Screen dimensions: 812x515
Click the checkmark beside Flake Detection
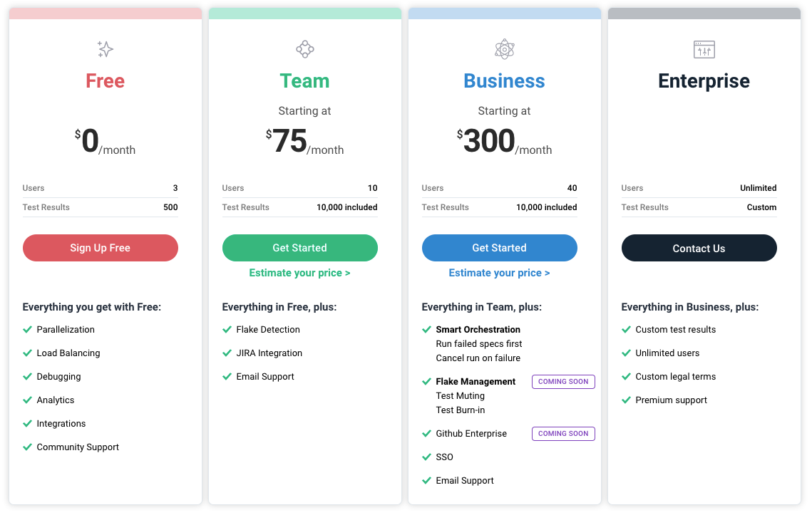227,330
